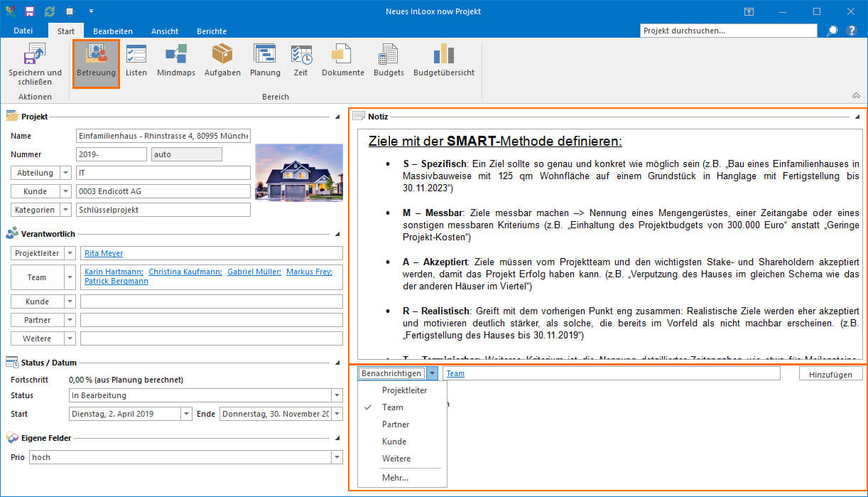Click the project Nummer field

coord(112,154)
